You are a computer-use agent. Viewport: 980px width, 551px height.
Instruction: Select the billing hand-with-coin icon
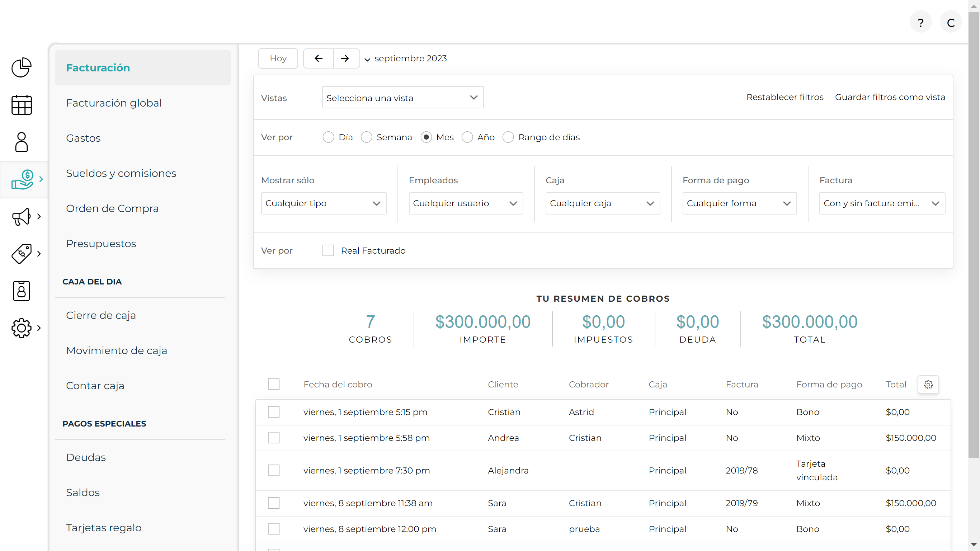pyautogui.click(x=23, y=179)
